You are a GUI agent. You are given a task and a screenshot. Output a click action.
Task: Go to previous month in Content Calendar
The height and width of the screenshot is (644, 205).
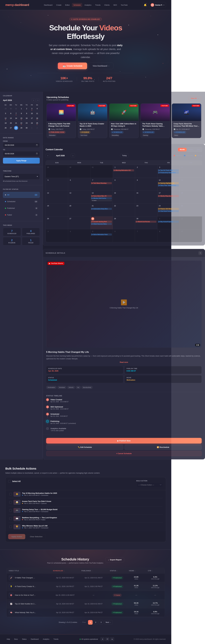48,155
